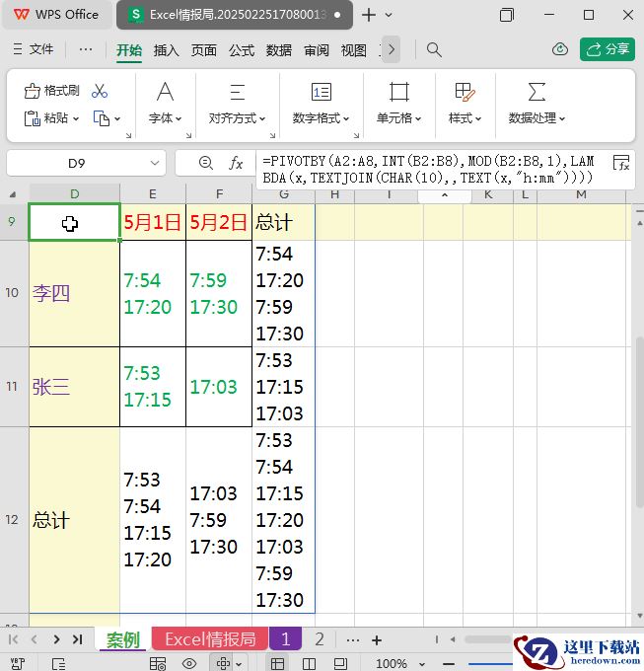644x671 pixels.
Task: Click the cloud sync status icon
Action: pyautogui.click(x=560, y=49)
